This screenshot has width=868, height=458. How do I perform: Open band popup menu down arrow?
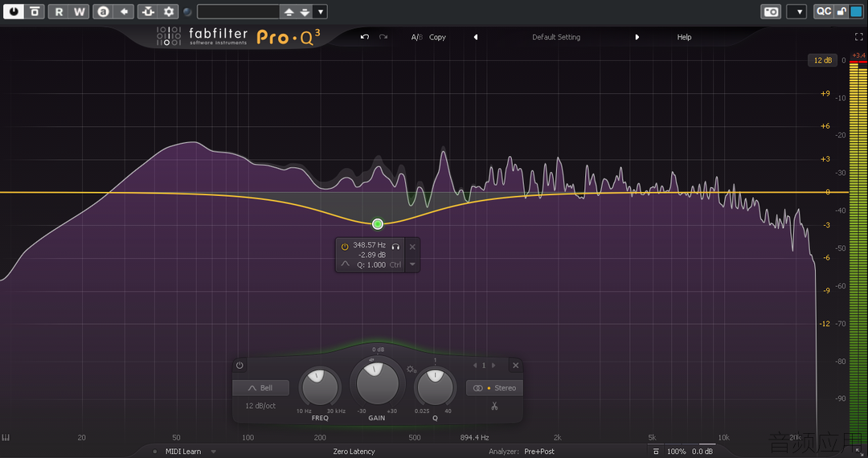point(412,264)
